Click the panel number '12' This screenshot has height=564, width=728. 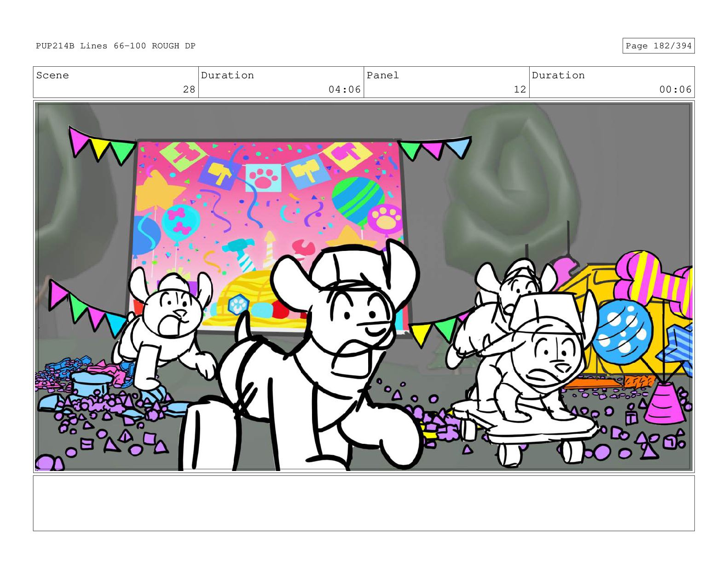(520, 89)
